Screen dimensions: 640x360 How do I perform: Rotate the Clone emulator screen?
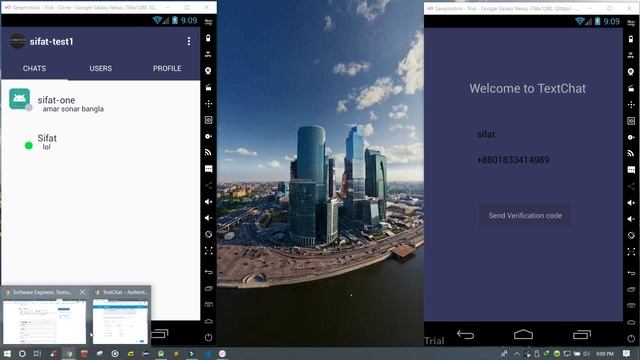[x=208, y=234]
